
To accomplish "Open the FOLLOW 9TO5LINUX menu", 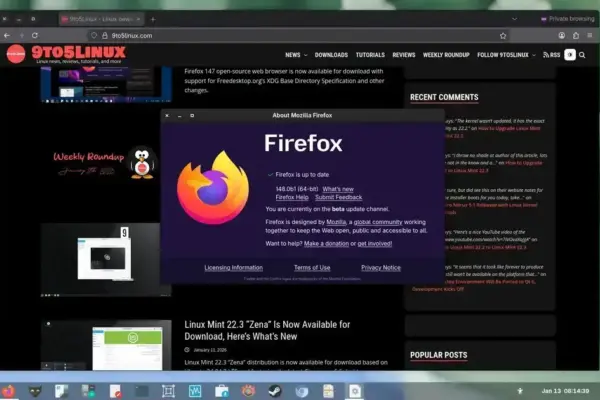I will click(502, 55).
